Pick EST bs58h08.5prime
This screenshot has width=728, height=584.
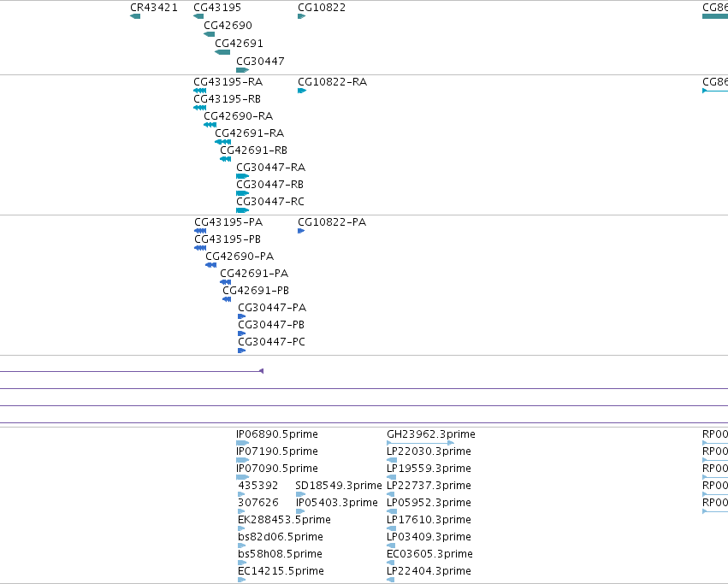pos(280,554)
